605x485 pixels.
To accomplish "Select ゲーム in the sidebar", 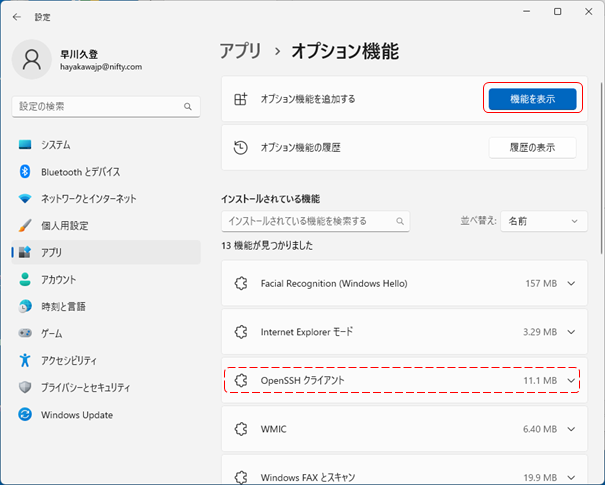I will 52,334.
